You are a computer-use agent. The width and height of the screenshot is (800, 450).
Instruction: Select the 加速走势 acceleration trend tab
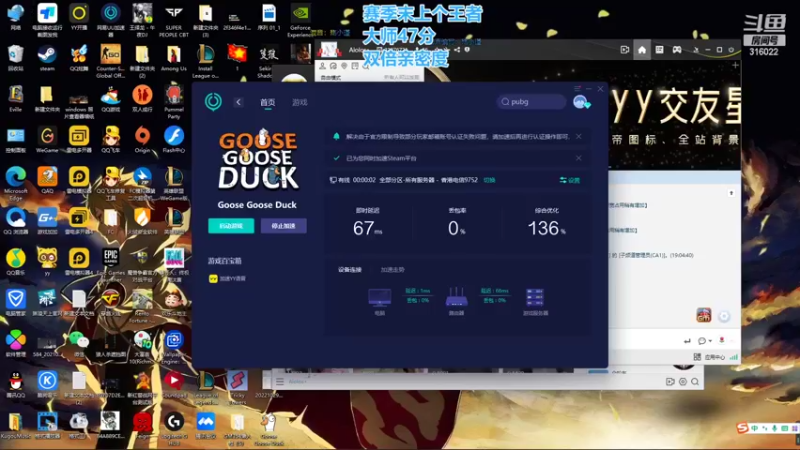392,269
